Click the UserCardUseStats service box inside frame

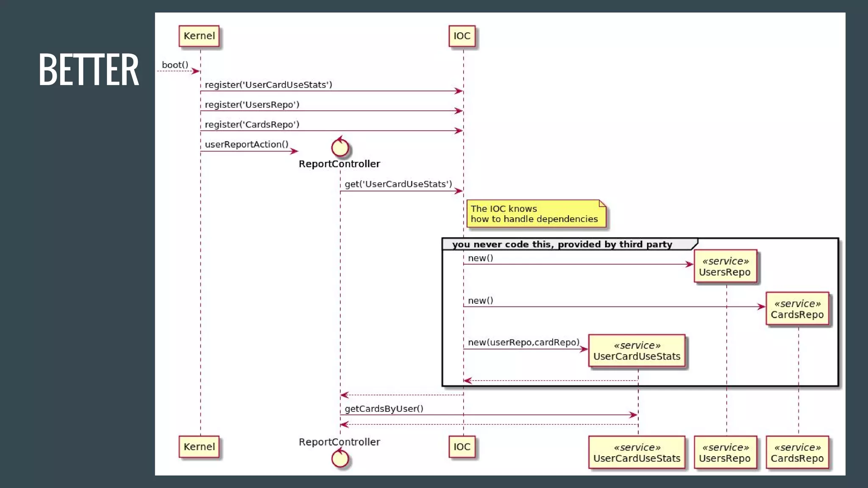[637, 351]
